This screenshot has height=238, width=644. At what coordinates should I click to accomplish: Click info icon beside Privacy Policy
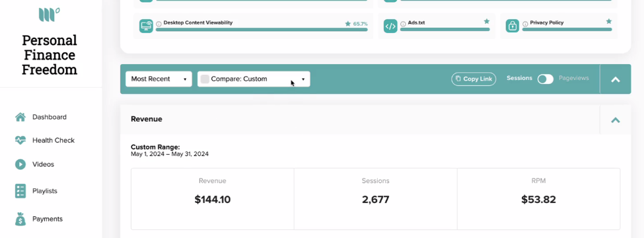click(525, 24)
